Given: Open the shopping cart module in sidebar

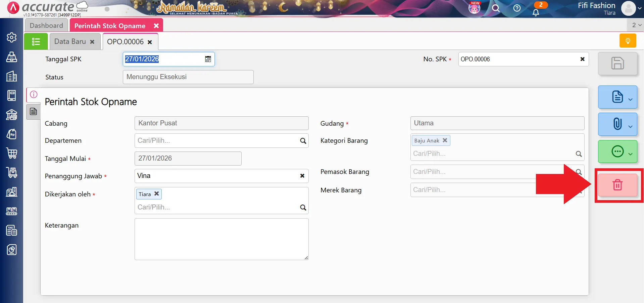Looking at the screenshot, I should (x=12, y=153).
